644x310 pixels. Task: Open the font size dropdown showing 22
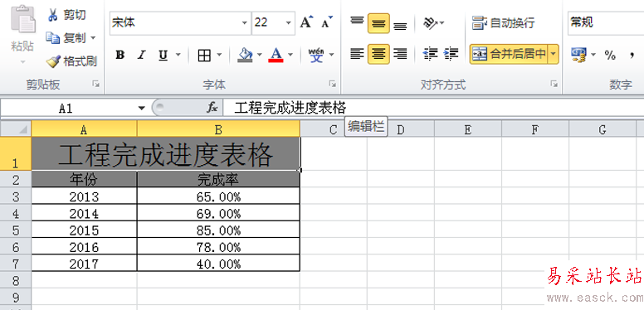click(288, 23)
